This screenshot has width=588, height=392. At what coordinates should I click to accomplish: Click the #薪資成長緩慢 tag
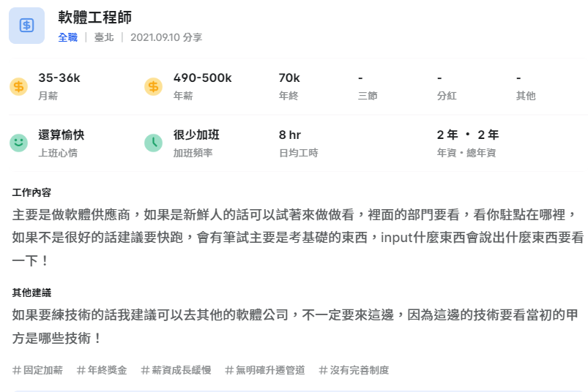tap(176, 370)
